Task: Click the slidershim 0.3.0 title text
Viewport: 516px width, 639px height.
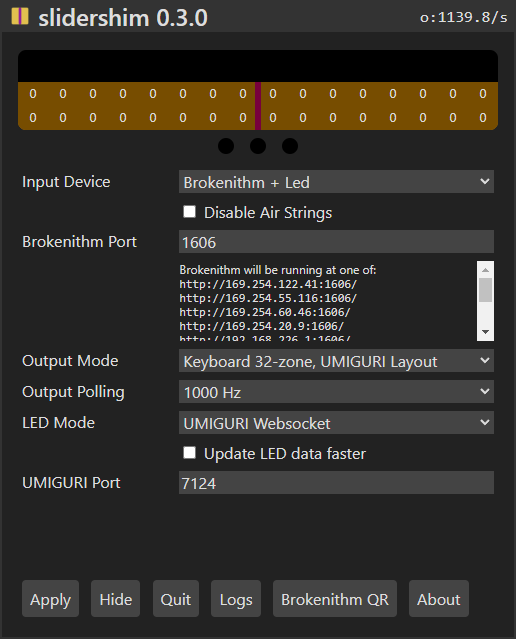Action: point(123,18)
